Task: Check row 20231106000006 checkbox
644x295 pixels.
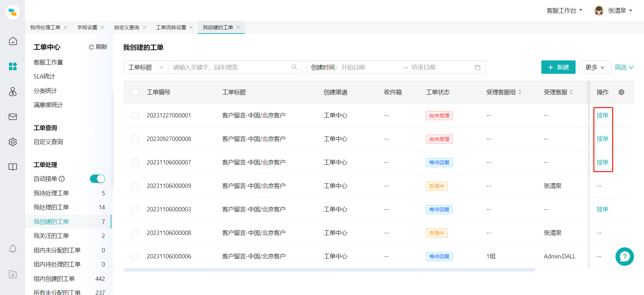Action: click(135, 256)
